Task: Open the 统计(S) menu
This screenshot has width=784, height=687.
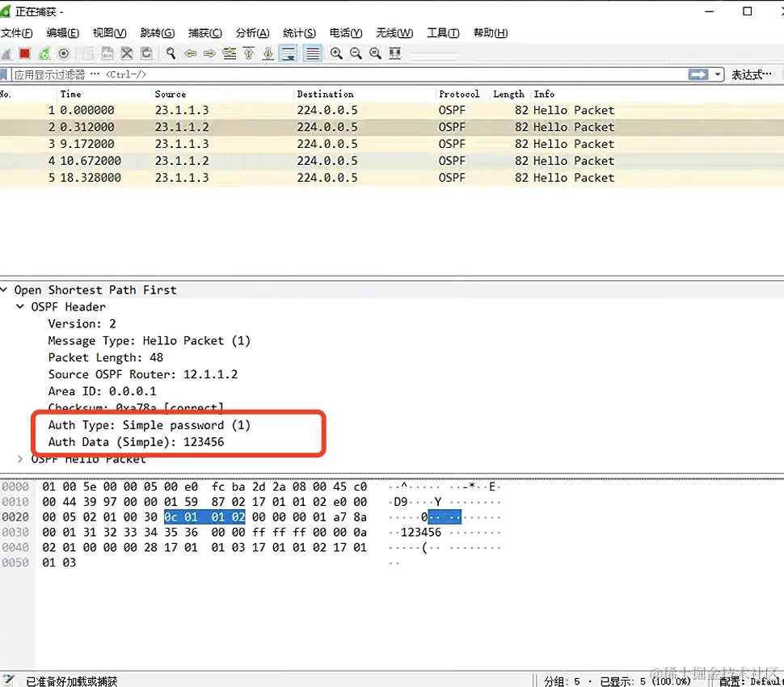Action: point(300,33)
